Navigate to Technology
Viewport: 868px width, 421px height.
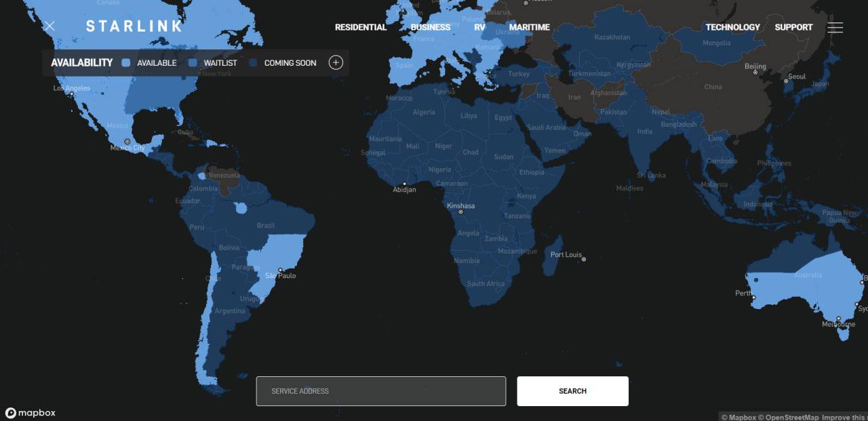pos(733,27)
